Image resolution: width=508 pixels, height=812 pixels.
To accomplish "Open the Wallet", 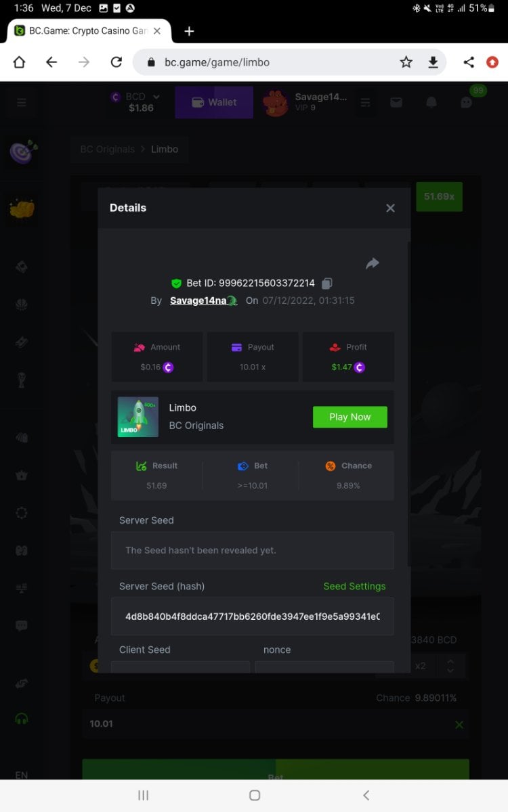I will [x=214, y=102].
